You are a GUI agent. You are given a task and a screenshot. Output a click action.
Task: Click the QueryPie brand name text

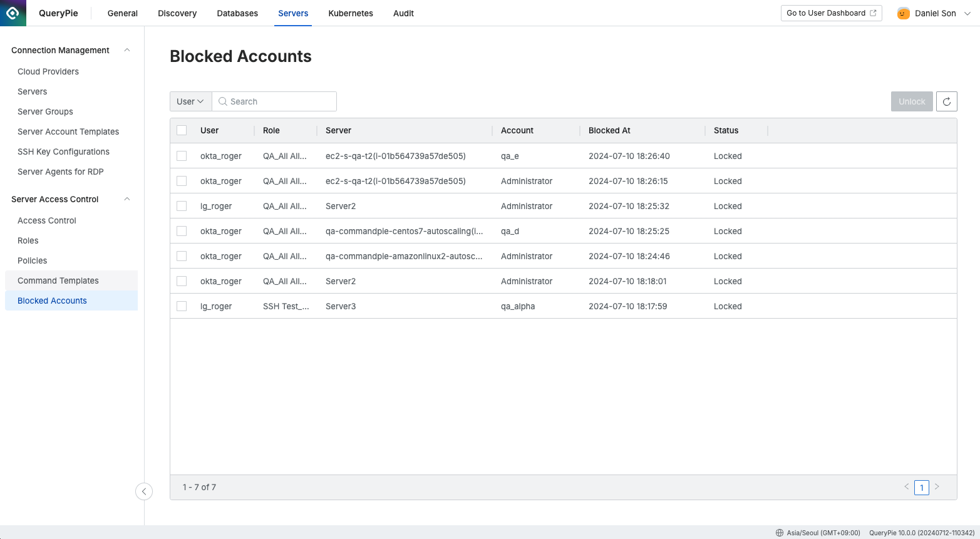pos(58,13)
